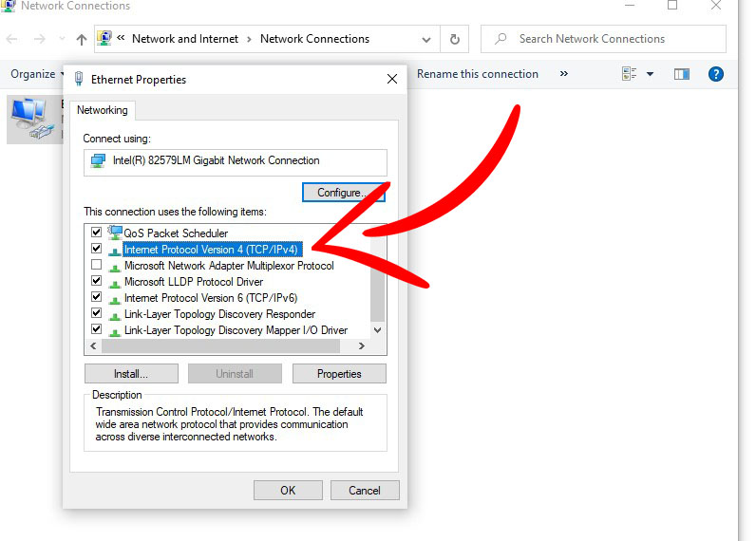The image size is (756, 541).
Task: Click the IPv6 protocol item icon
Action: pyautogui.click(x=115, y=299)
